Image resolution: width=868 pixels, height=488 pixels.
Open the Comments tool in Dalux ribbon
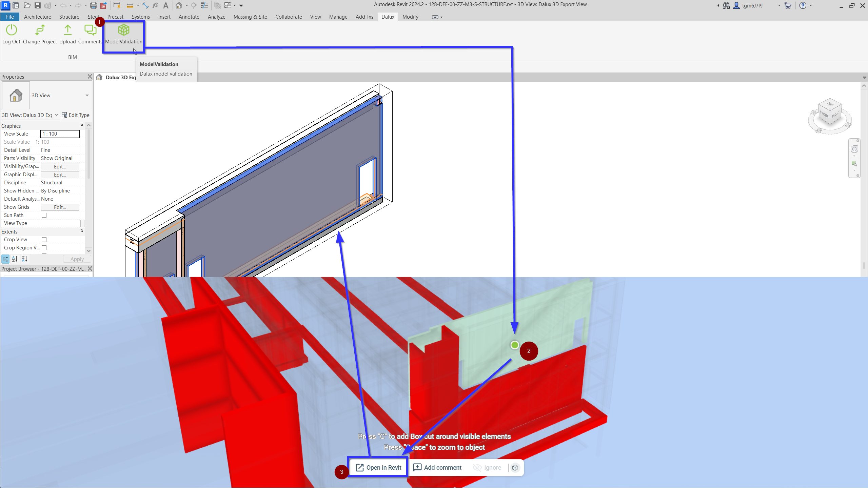[x=90, y=30]
